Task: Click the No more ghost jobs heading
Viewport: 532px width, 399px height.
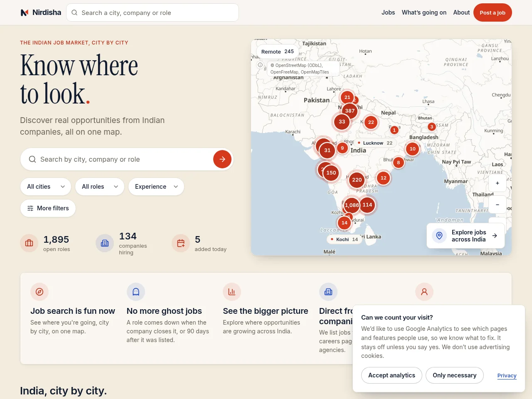Action: [x=164, y=311]
